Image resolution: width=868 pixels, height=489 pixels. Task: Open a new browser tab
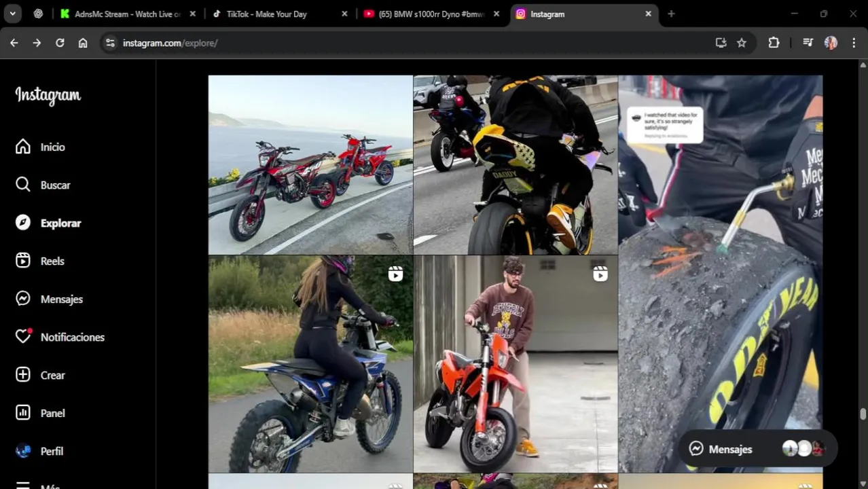click(671, 14)
